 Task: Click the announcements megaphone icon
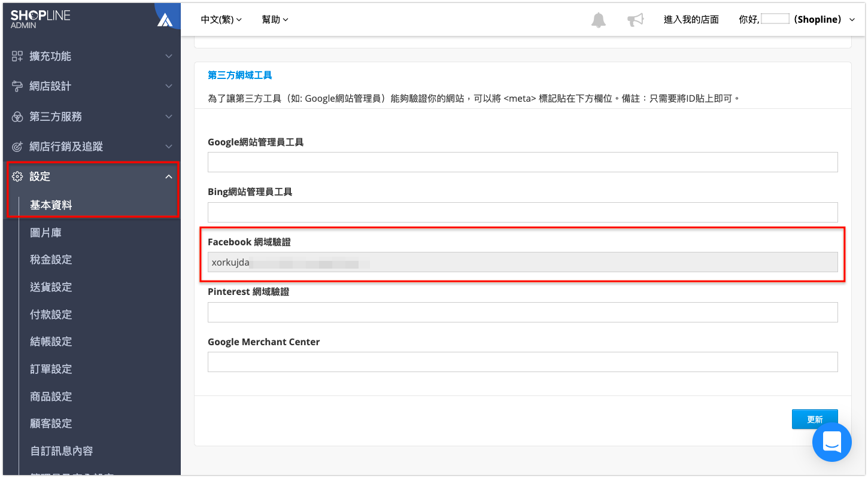(635, 19)
